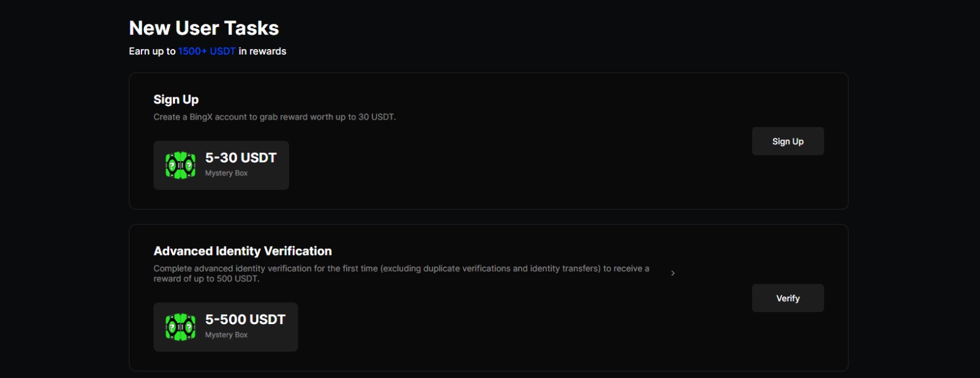Expand the Advanced Identity Verification details chevron
980x378 pixels.
click(x=673, y=273)
